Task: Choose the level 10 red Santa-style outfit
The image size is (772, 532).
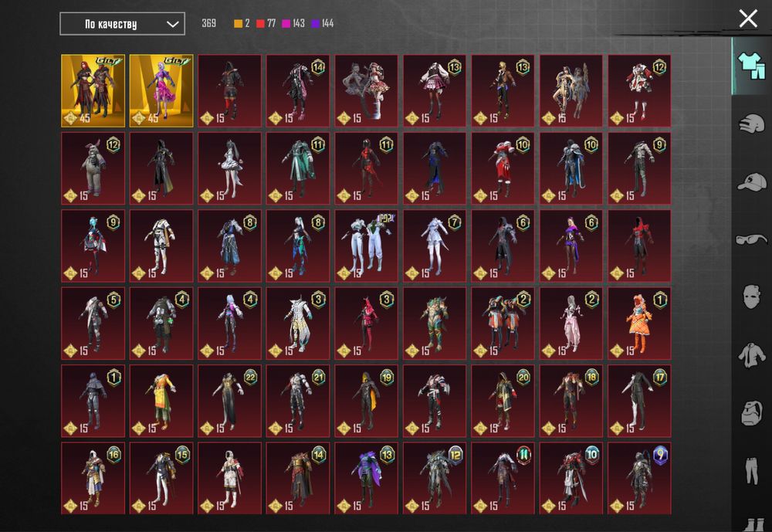Action: point(503,168)
